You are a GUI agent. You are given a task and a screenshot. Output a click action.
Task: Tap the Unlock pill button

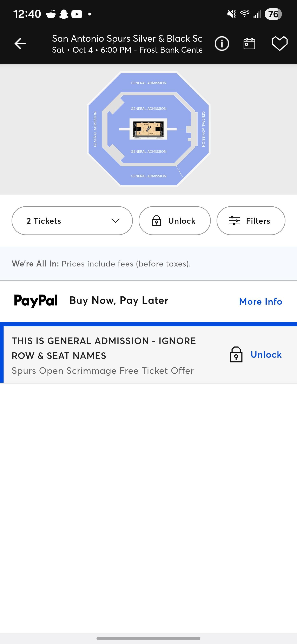click(174, 220)
